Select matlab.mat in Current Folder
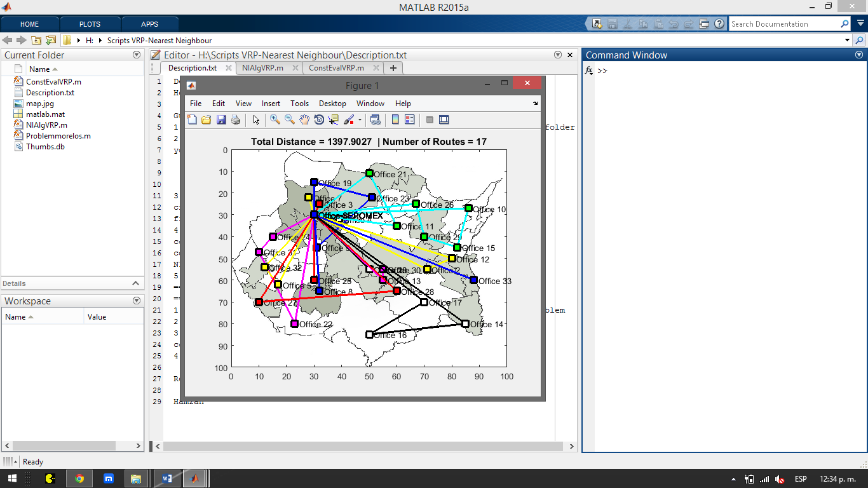Screen dimensions: 868x488 (45, 114)
